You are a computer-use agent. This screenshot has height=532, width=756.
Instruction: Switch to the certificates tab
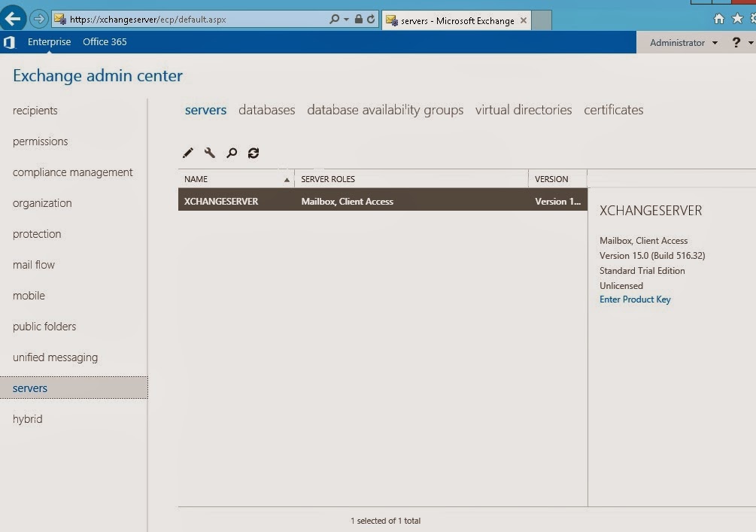click(614, 110)
